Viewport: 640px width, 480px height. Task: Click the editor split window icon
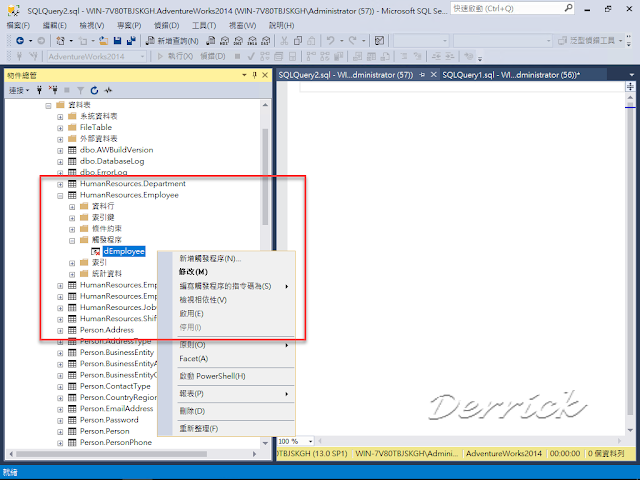pyautogui.click(x=630, y=86)
